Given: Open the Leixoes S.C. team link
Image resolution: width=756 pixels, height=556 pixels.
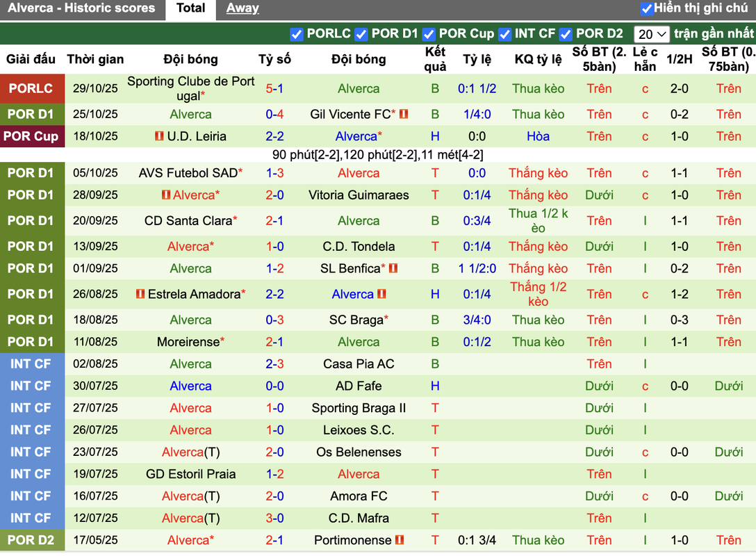Looking at the screenshot, I should (x=359, y=430).
